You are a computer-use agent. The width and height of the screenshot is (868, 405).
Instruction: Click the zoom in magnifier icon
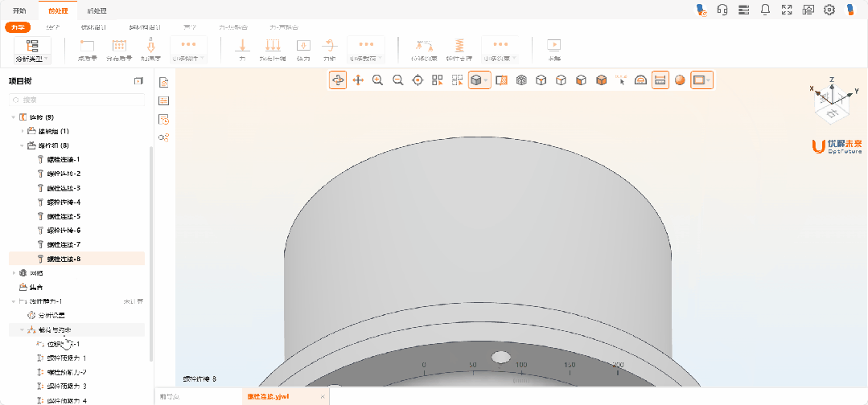click(x=377, y=80)
